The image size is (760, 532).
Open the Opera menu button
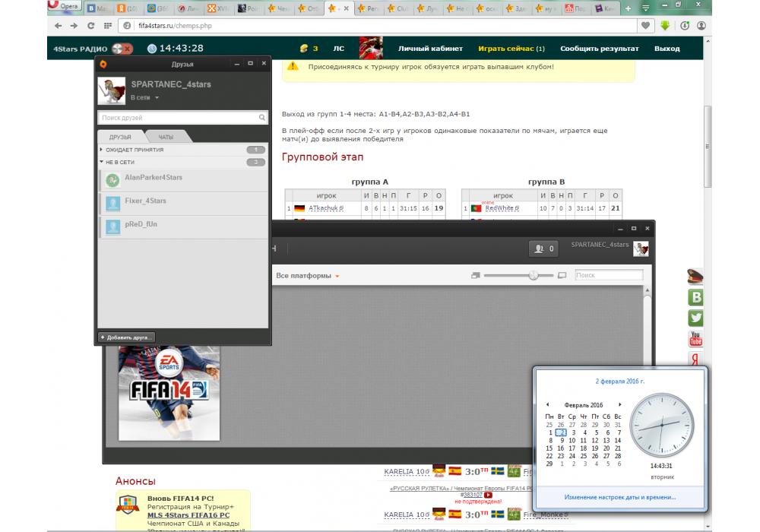pyautogui.click(x=65, y=6)
